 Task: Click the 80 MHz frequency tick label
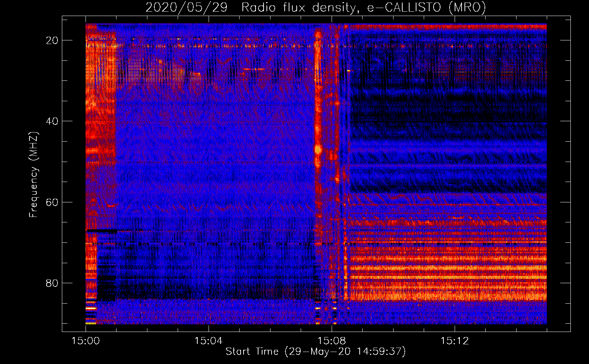click(x=52, y=283)
